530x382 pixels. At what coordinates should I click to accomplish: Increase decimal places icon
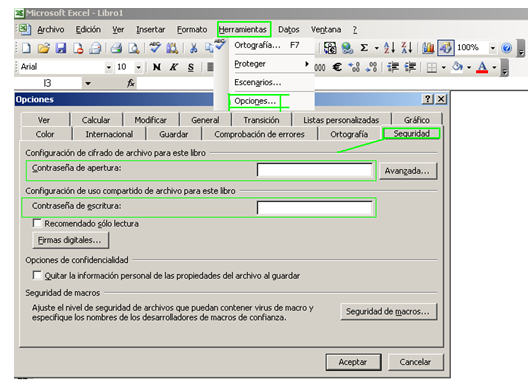(x=354, y=67)
